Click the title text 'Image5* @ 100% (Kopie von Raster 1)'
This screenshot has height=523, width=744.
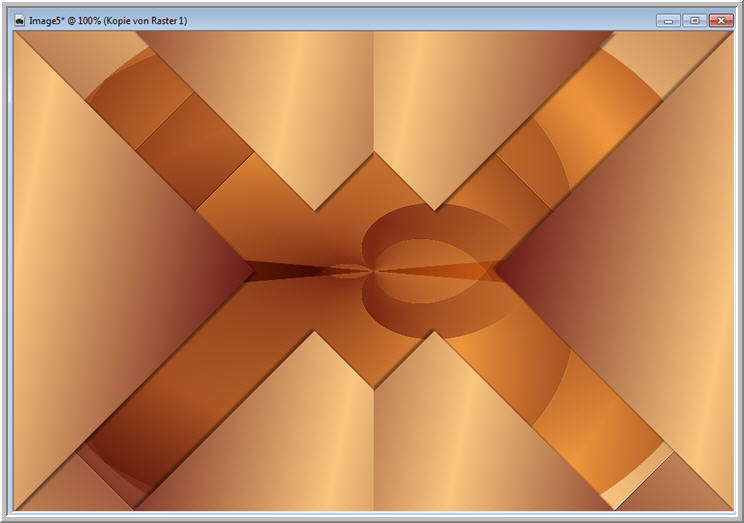point(108,21)
